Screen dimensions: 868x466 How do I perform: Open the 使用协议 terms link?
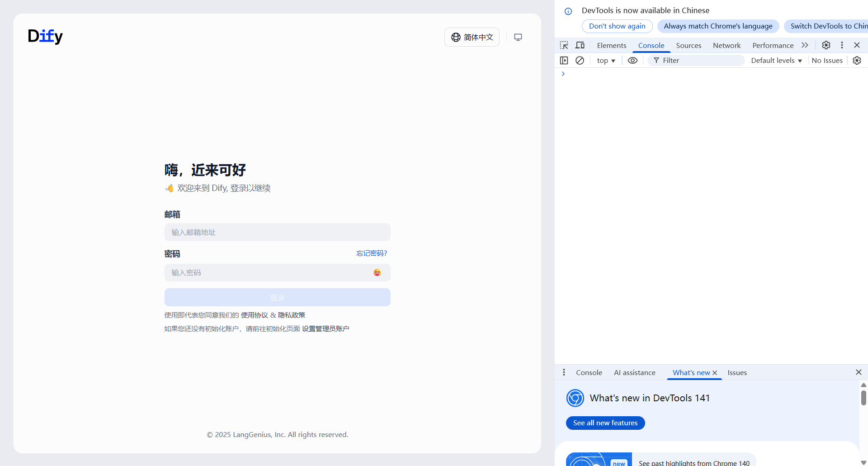[255, 315]
